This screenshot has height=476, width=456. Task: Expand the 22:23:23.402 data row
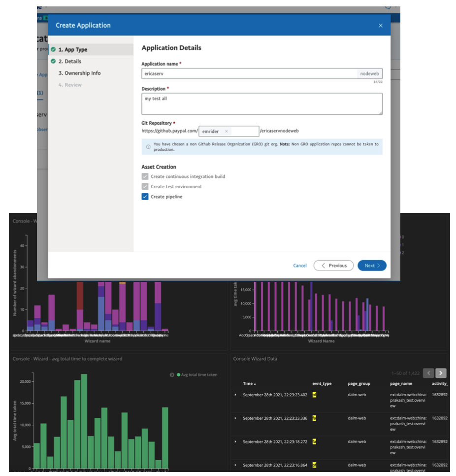(x=235, y=395)
